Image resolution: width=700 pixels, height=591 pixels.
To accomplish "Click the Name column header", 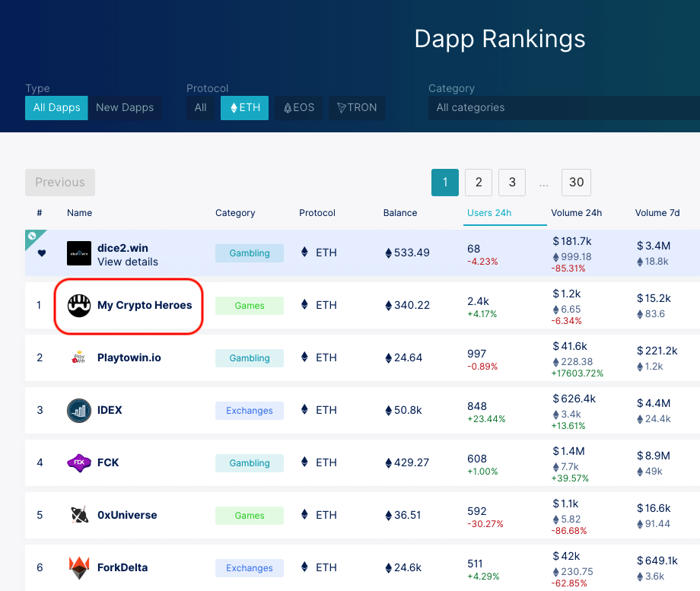I will tap(79, 213).
